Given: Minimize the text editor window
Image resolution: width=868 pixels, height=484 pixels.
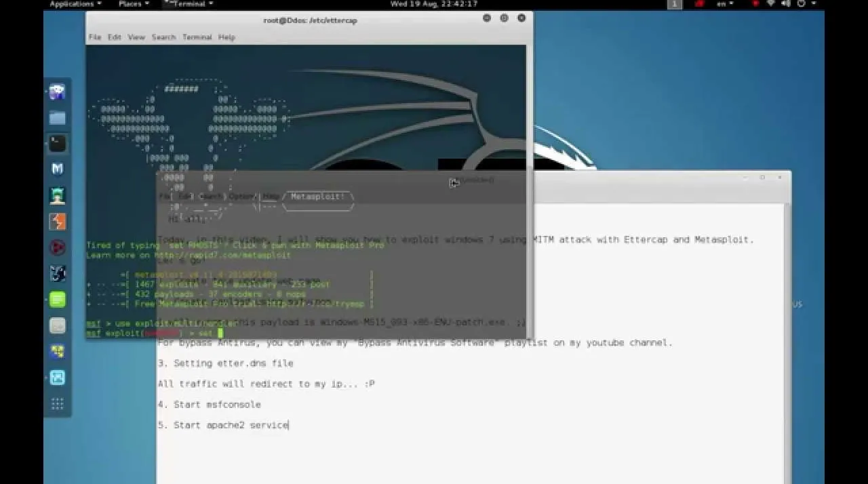Looking at the screenshot, I should tap(745, 178).
